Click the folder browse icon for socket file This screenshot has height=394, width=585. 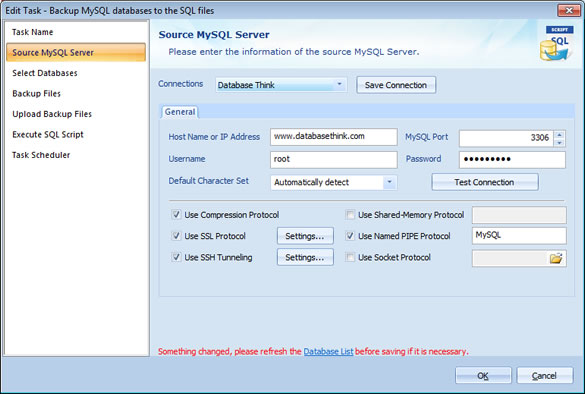(x=556, y=258)
